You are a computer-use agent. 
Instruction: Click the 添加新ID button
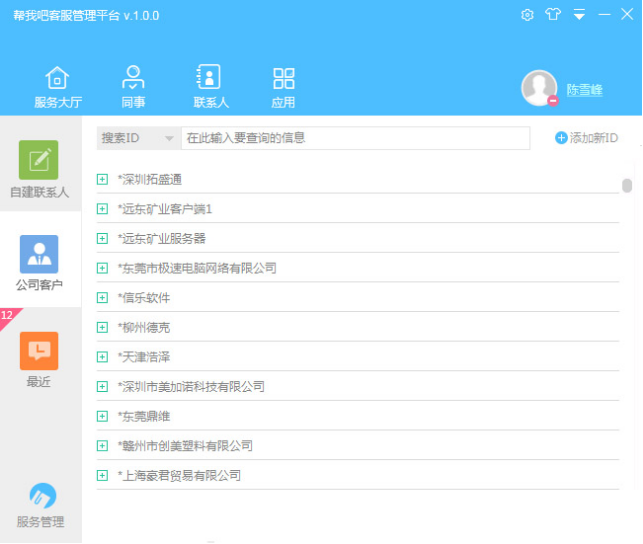click(x=587, y=138)
